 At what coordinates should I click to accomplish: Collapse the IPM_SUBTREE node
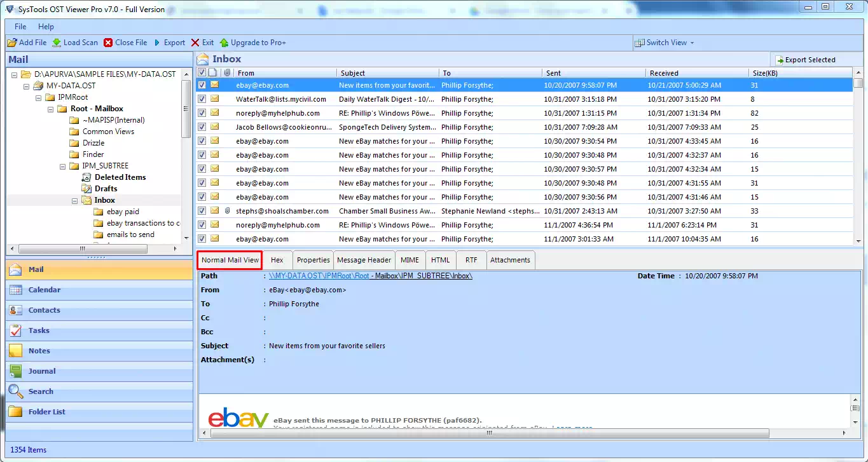pos(62,166)
